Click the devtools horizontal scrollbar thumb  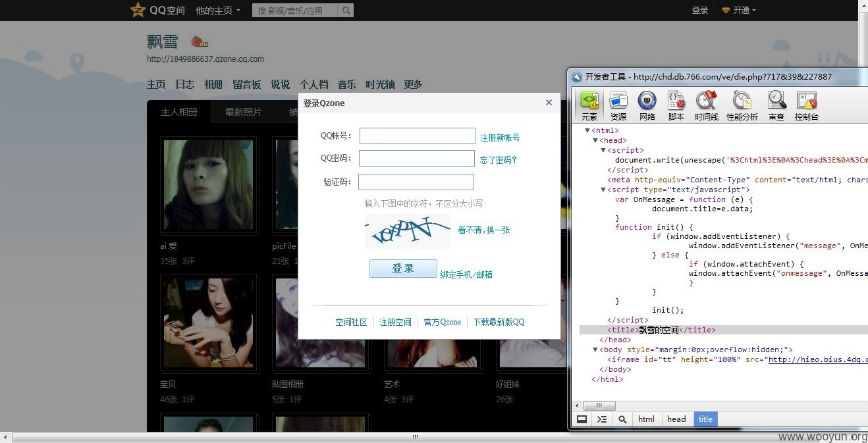pyautogui.click(x=599, y=406)
